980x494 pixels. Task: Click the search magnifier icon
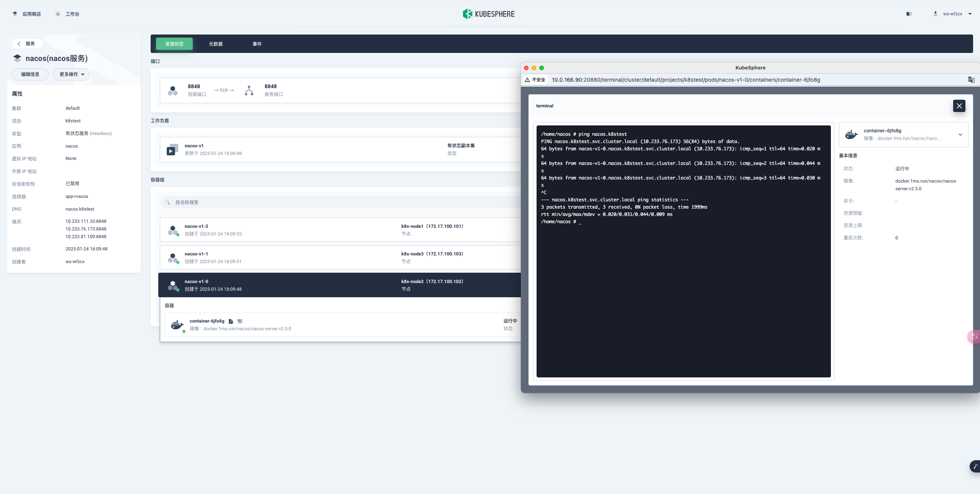[x=167, y=202]
